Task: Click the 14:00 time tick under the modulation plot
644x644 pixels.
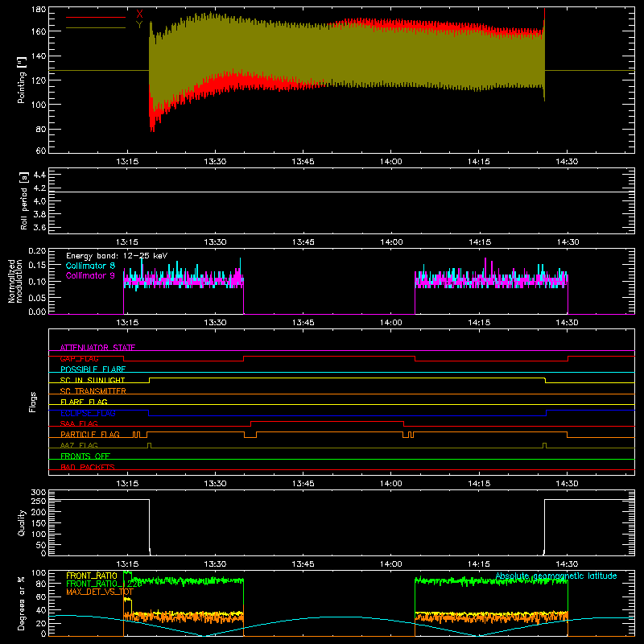Action: point(391,323)
